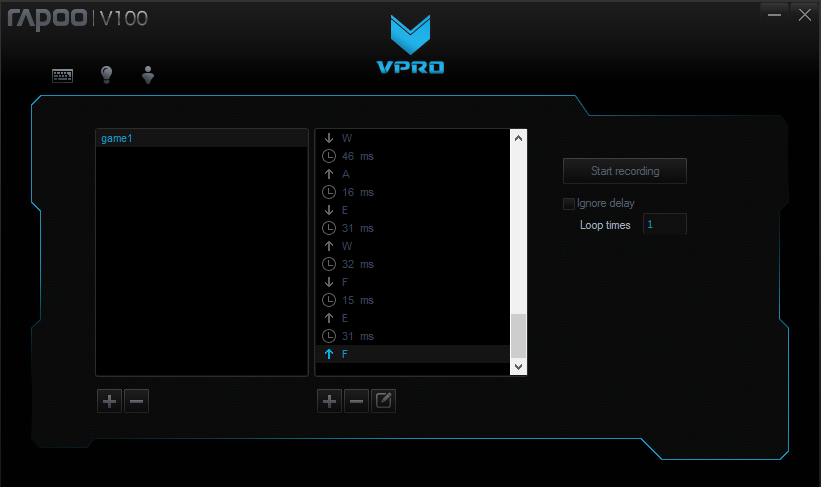This screenshot has width=821, height=487.
Task: Minimize the Rapoo V100 window
Action: pos(774,15)
